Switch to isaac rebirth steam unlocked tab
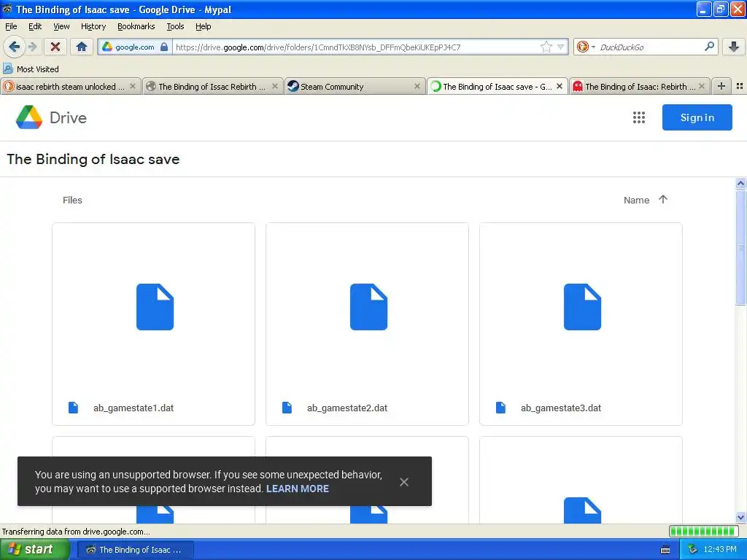 click(71, 86)
